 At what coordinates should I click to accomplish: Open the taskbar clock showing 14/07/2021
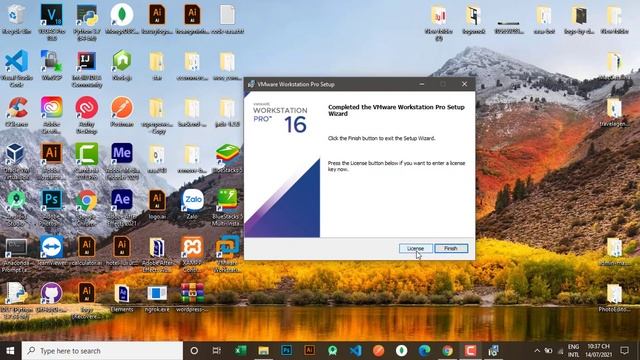tap(598, 351)
